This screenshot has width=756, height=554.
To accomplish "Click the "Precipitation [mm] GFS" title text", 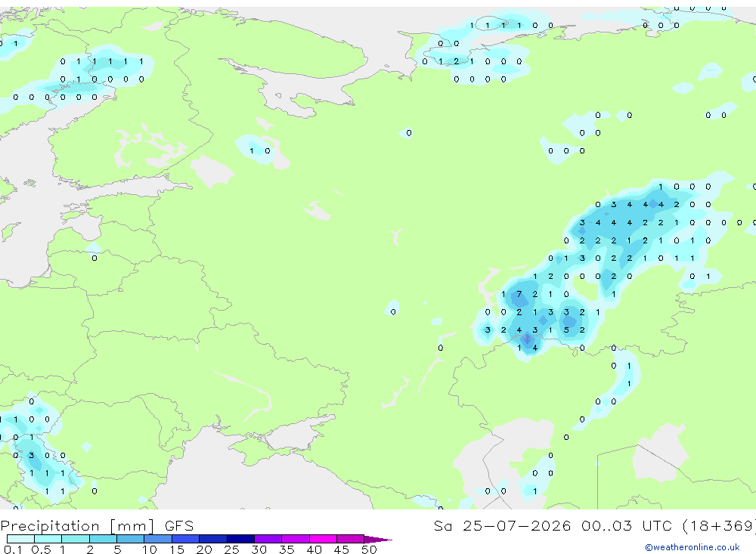I will (97, 526).
